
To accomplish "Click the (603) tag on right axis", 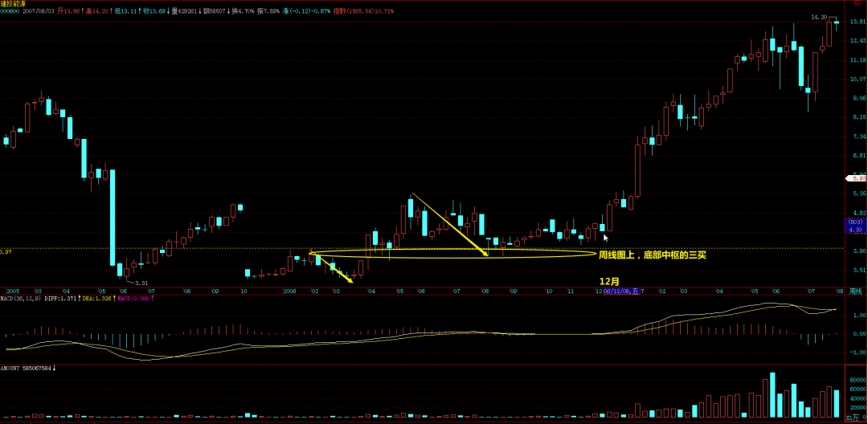I will click(x=857, y=222).
